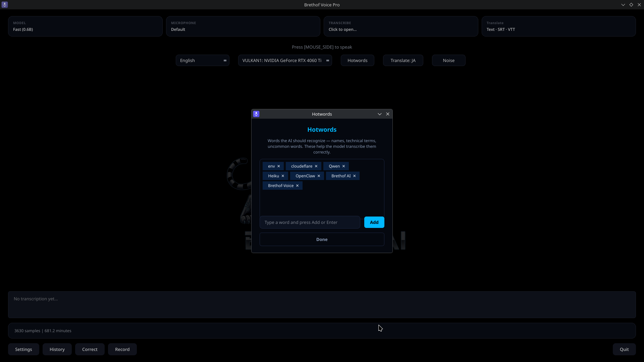Image resolution: width=644 pixels, height=362 pixels.
Task: Focus the hotword text input field
Action: coord(310,222)
